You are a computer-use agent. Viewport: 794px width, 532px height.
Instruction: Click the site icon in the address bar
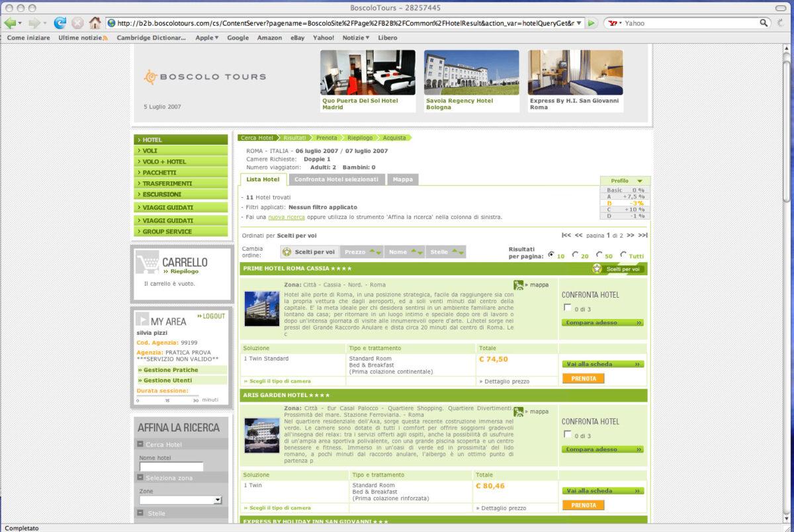[111, 23]
